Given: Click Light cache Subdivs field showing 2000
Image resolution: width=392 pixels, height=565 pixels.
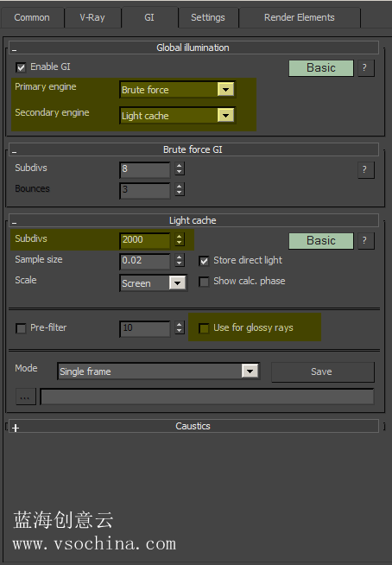Looking at the screenshot, I should pos(145,240).
